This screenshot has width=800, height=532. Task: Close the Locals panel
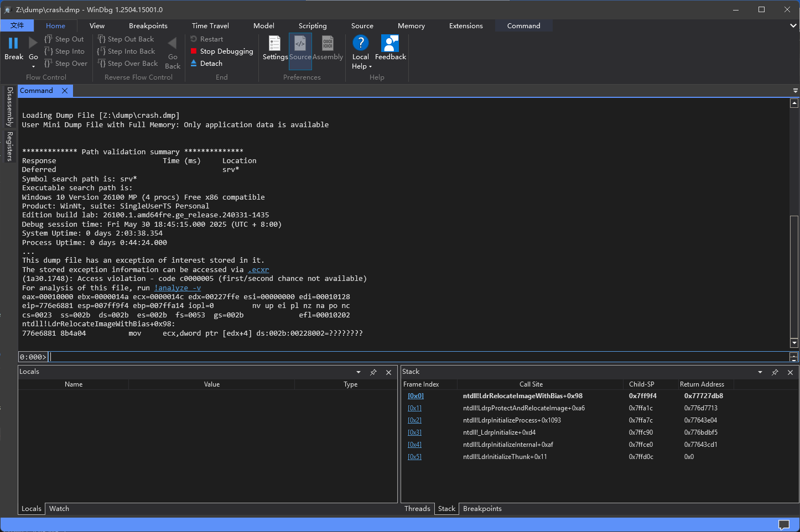(x=389, y=372)
